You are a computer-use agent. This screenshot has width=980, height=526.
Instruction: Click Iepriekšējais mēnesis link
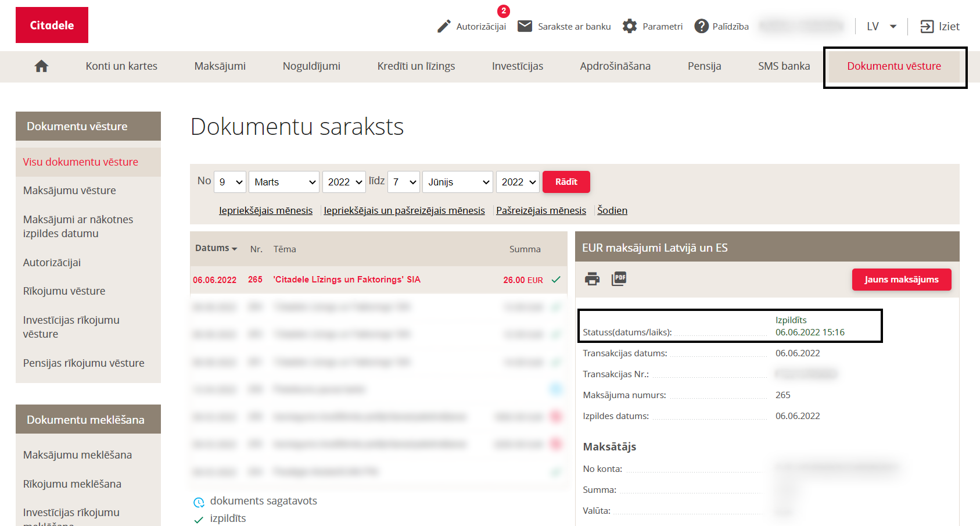[x=265, y=210]
